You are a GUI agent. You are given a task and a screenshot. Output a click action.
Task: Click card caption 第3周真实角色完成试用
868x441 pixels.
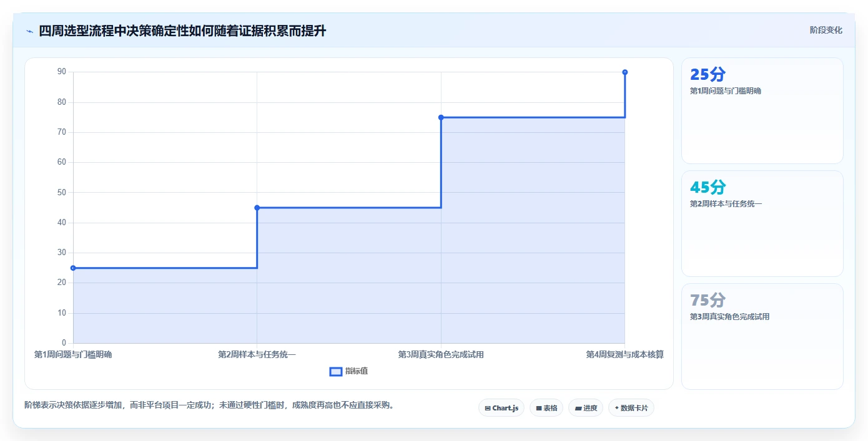click(x=729, y=317)
